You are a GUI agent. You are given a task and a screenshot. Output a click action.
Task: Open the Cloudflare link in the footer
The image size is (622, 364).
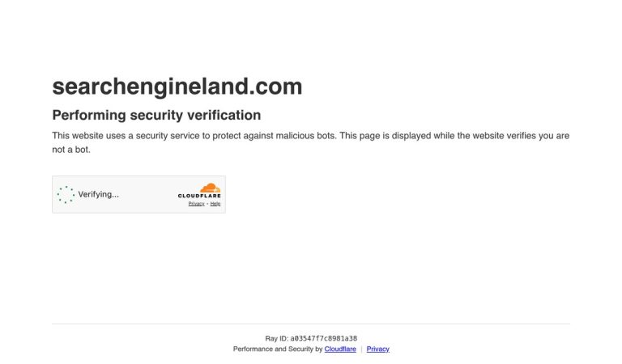pyautogui.click(x=340, y=349)
